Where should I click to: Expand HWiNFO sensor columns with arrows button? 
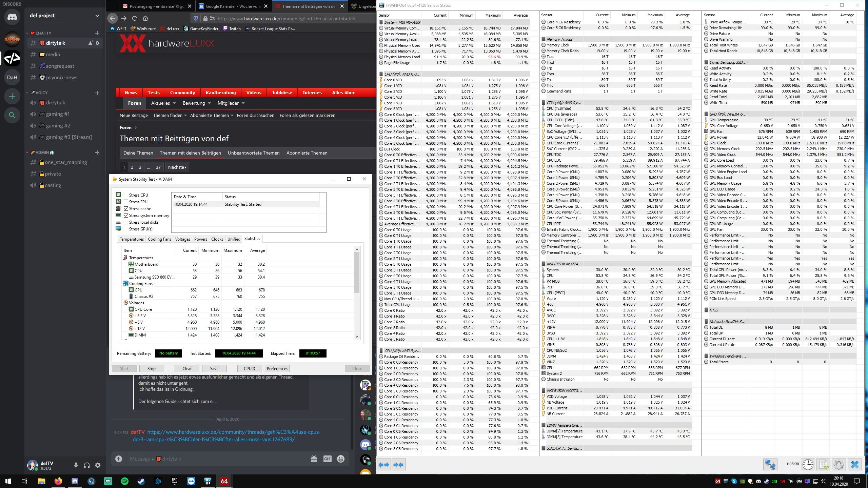[384, 465]
